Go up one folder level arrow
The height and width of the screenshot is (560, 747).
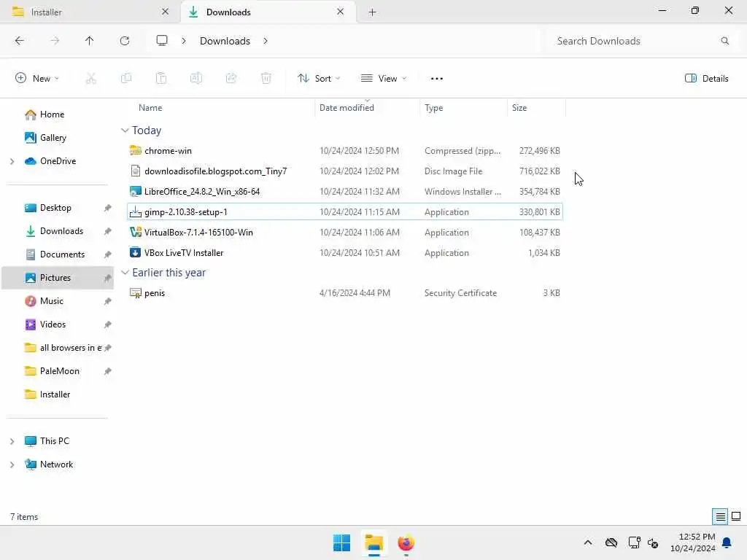click(x=89, y=41)
